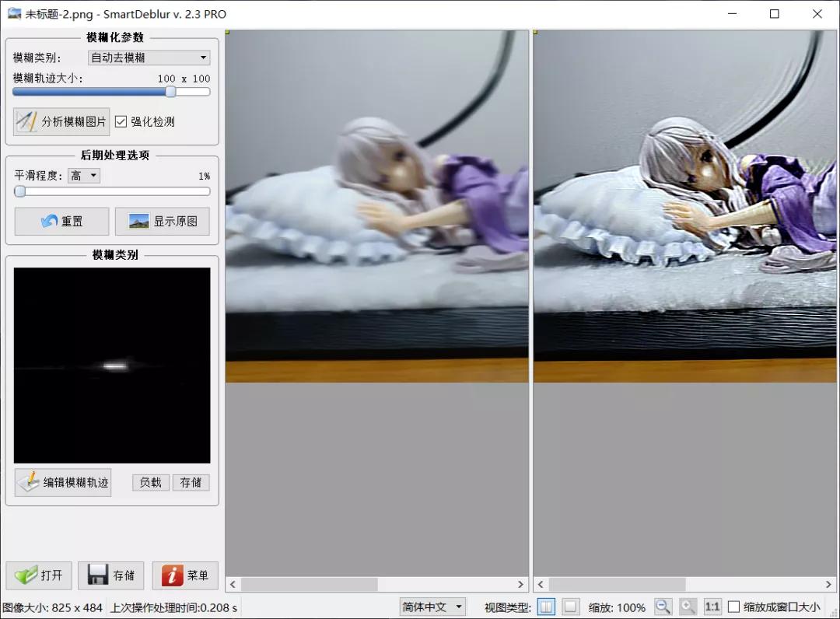Click the 视图类型 label
Image resolution: width=840 pixels, height=619 pixels.
click(508, 608)
